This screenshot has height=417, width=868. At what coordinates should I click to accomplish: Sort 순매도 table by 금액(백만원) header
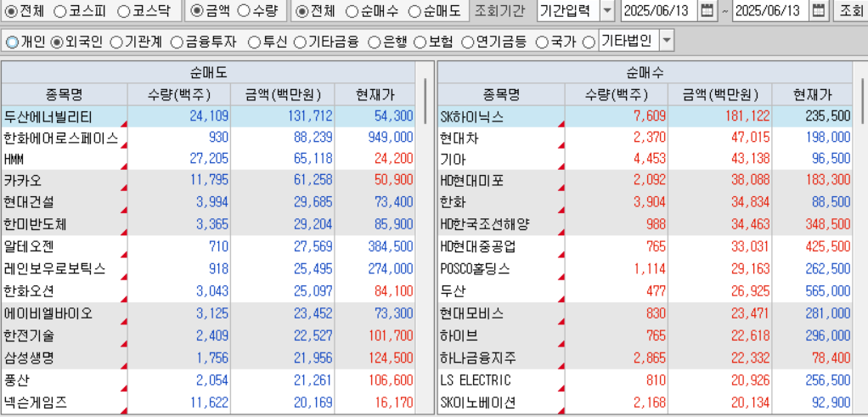coord(282,95)
